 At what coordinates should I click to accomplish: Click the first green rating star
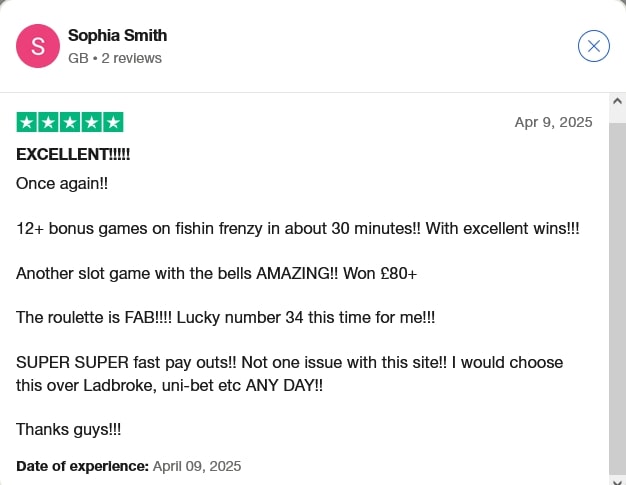pyautogui.click(x=27, y=123)
